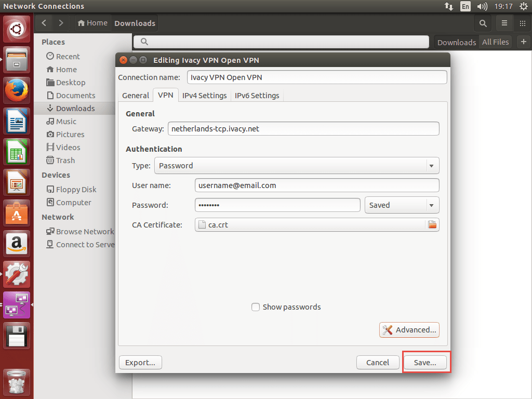
Task: Switch Files to list view
Action: click(504, 23)
